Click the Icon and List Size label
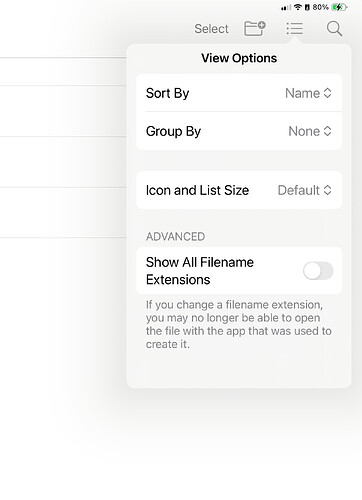The height and width of the screenshot is (500, 362). 197,190
